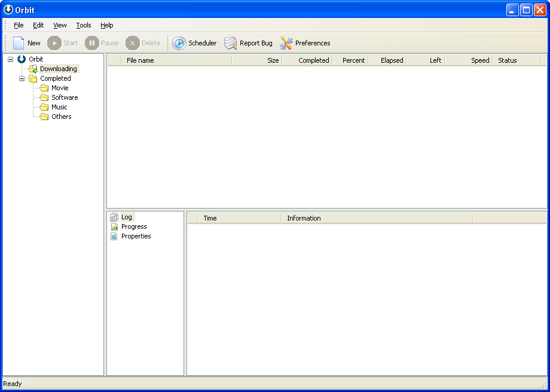Click the New toolbar label
The image size is (550, 392).
(x=34, y=43)
